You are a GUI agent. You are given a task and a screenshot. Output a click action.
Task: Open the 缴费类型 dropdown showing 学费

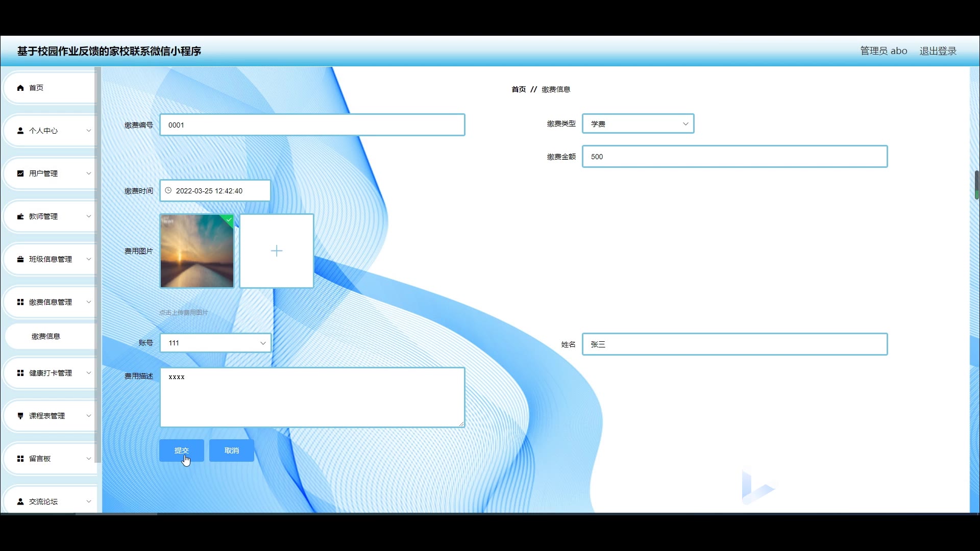click(x=638, y=123)
